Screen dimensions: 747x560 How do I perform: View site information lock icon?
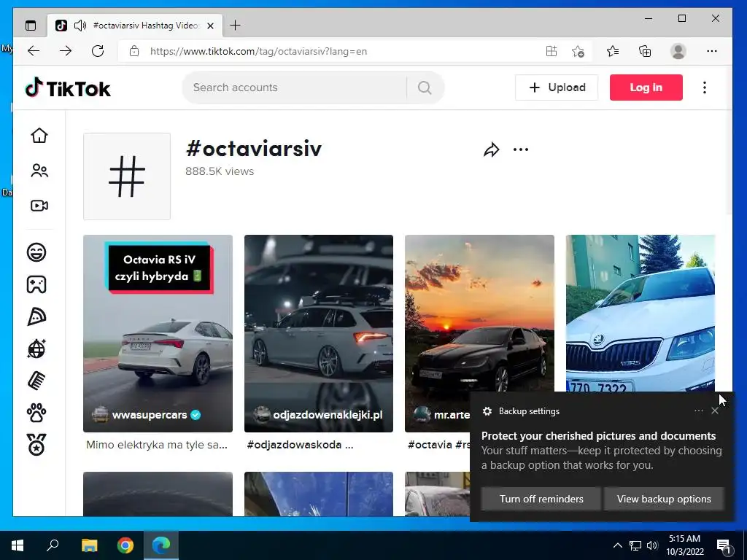(134, 51)
